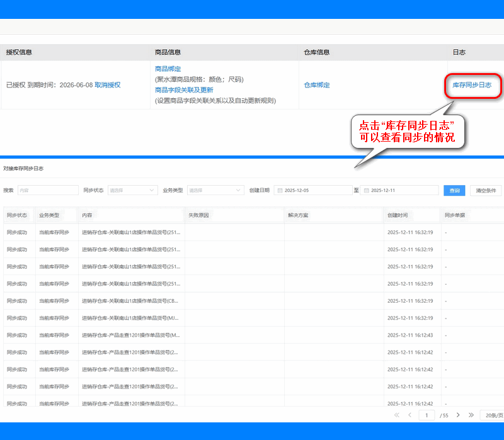The image size is (504, 440).
Task: Go to the next page chevron
Action: 458,415
